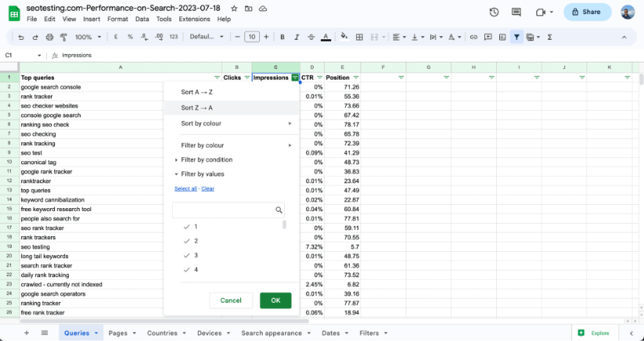Open the borders tool
The width and height of the screenshot is (644, 341).
[359, 37]
